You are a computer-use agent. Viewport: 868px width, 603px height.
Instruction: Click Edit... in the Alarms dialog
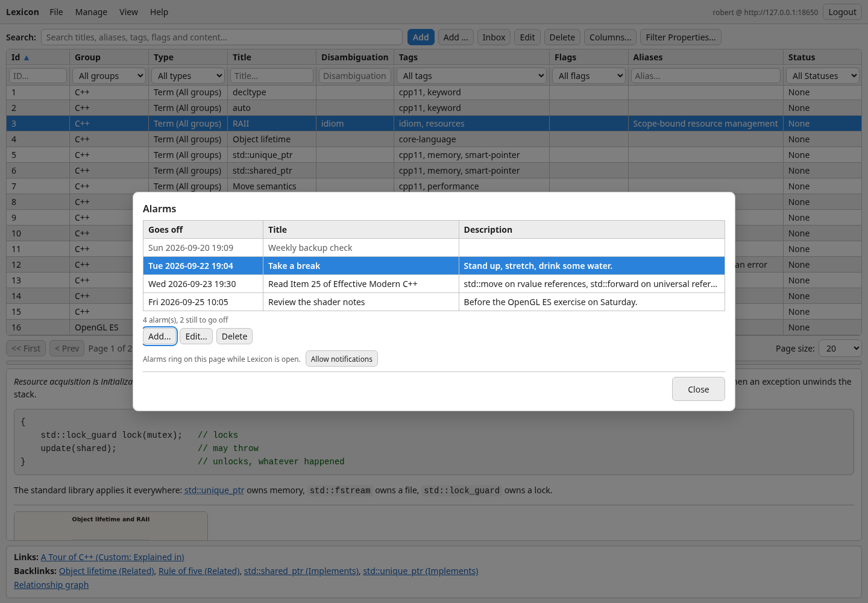point(196,336)
